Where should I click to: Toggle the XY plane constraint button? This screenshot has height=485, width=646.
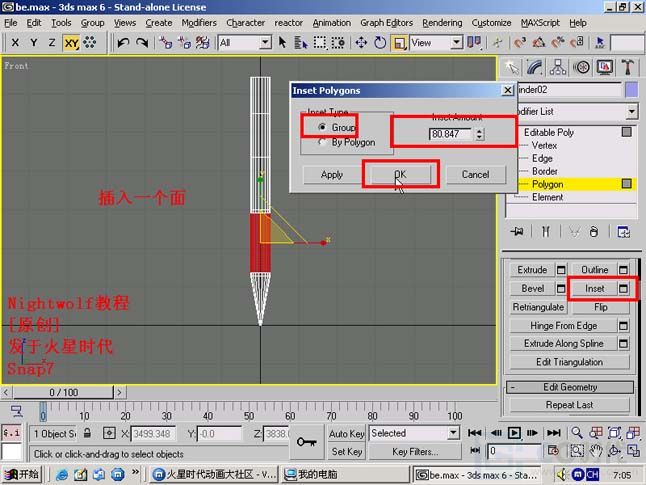point(71,43)
